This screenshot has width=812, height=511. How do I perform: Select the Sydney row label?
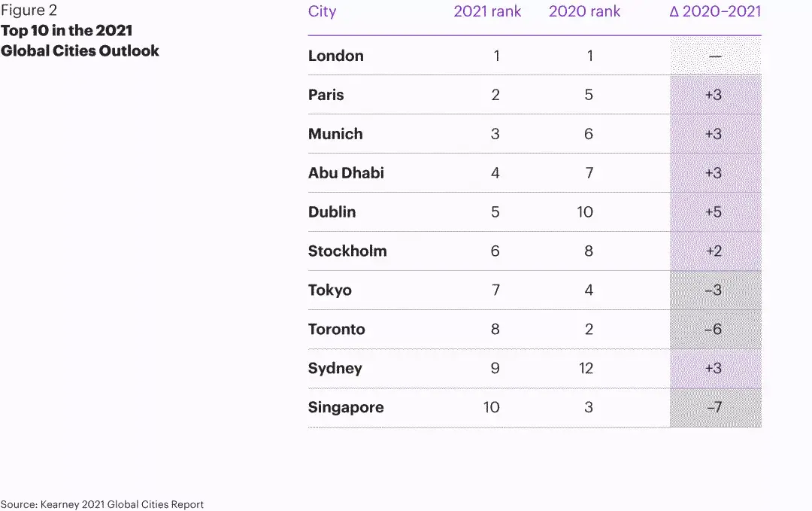[x=335, y=369]
